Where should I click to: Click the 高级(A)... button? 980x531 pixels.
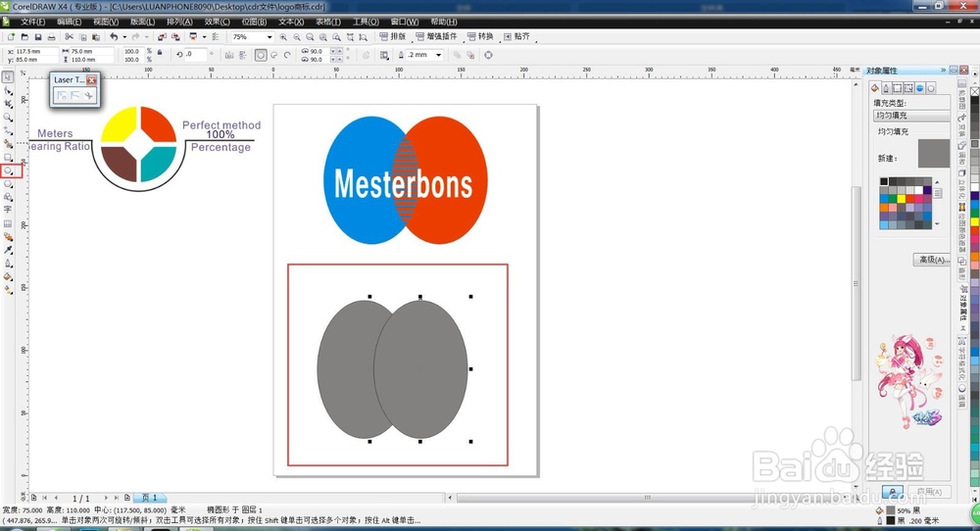(x=932, y=260)
